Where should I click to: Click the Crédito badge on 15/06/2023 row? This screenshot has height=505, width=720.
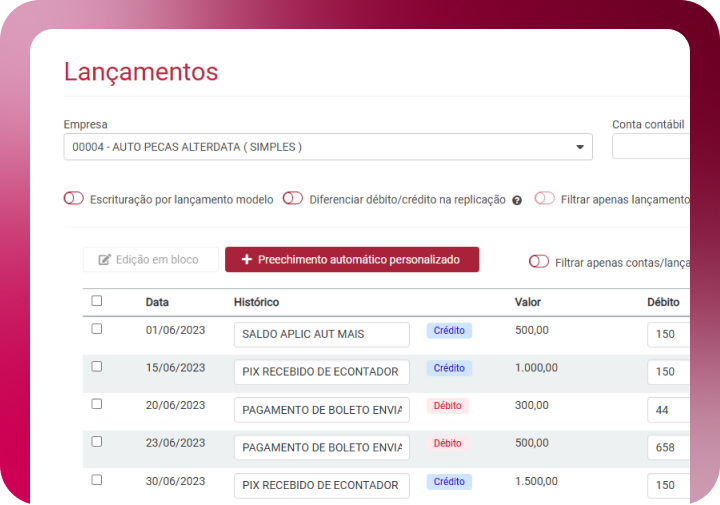[449, 368]
